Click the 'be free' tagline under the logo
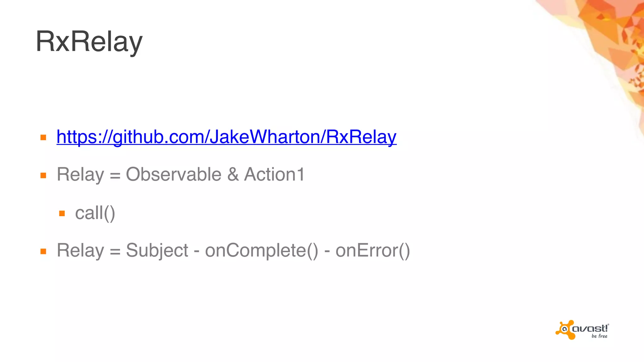 point(599,336)
